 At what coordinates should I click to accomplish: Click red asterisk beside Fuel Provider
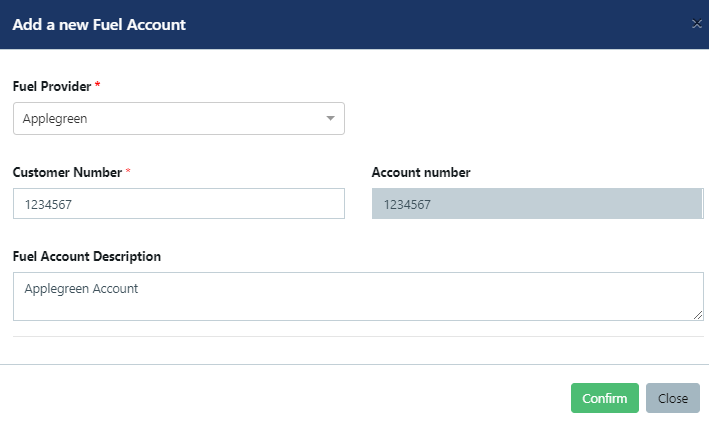97,84
